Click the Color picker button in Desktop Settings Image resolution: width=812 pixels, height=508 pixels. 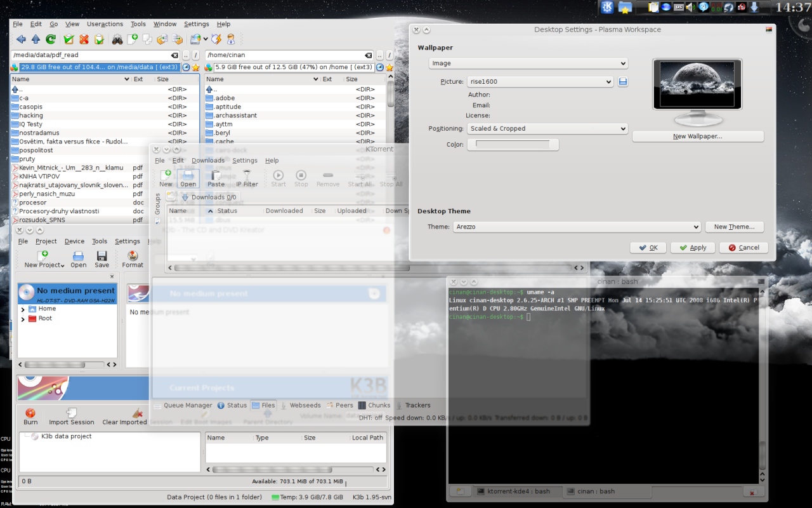pyautogui.click(x=513, y=145)
